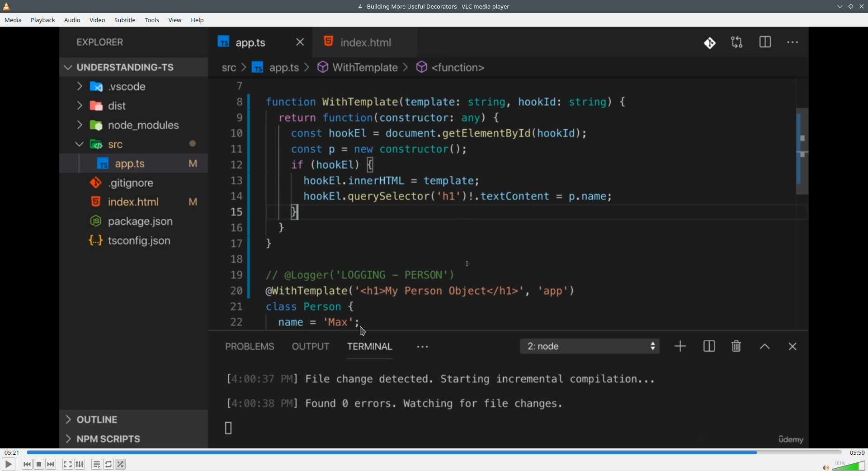Close the terminal panel

point(793,347)
